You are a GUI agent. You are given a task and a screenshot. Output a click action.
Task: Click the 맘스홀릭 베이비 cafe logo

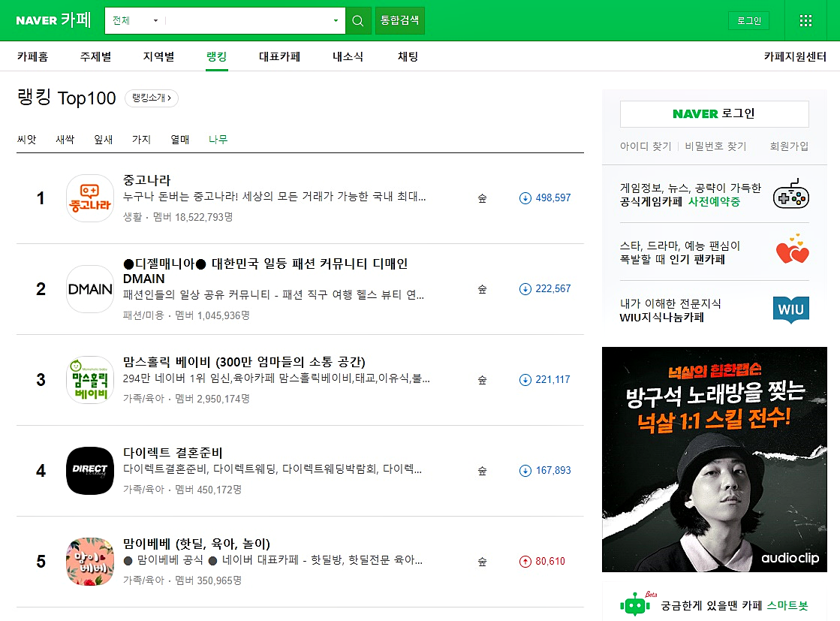click(90, 380)
